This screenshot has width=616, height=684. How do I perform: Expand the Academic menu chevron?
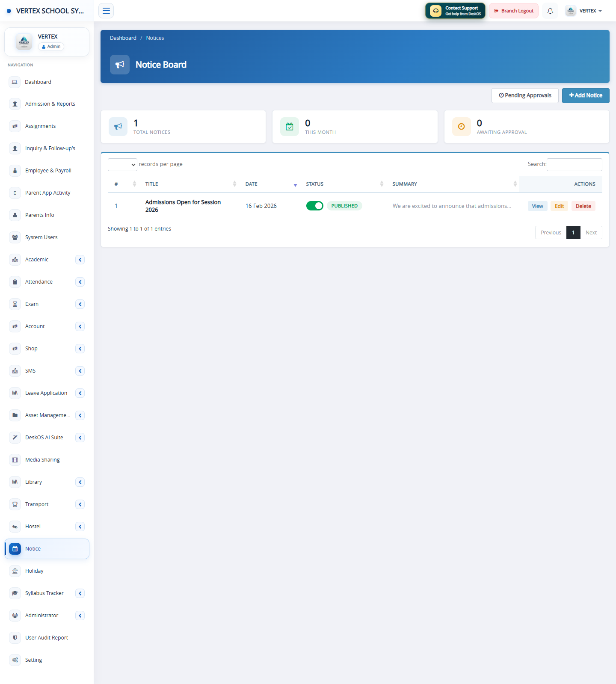pyautogui.click(x=80, y=260)
